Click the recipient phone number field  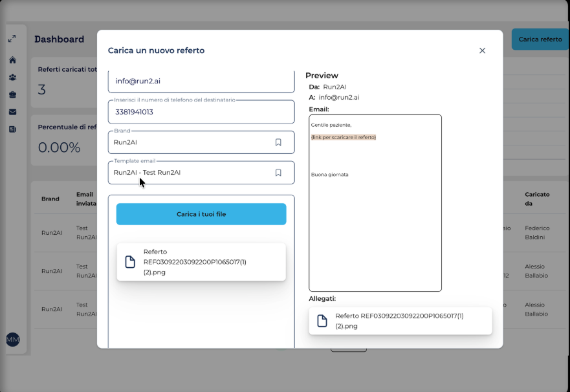[201, 112]
